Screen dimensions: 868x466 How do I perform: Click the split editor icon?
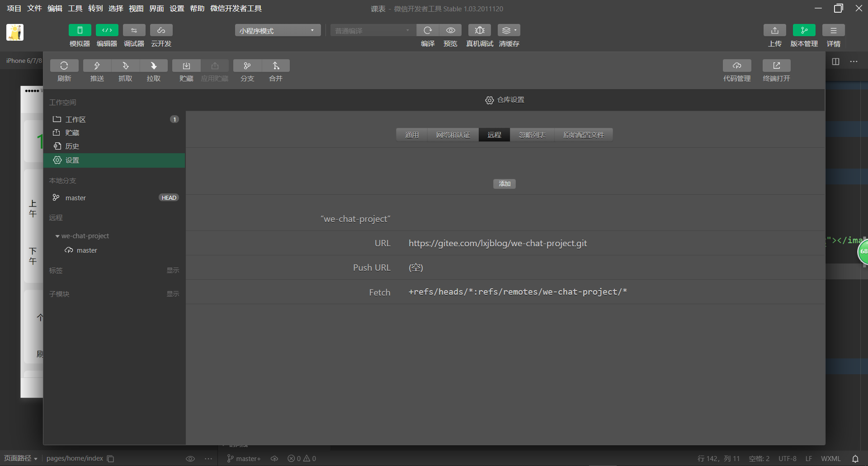click(835, 61)
